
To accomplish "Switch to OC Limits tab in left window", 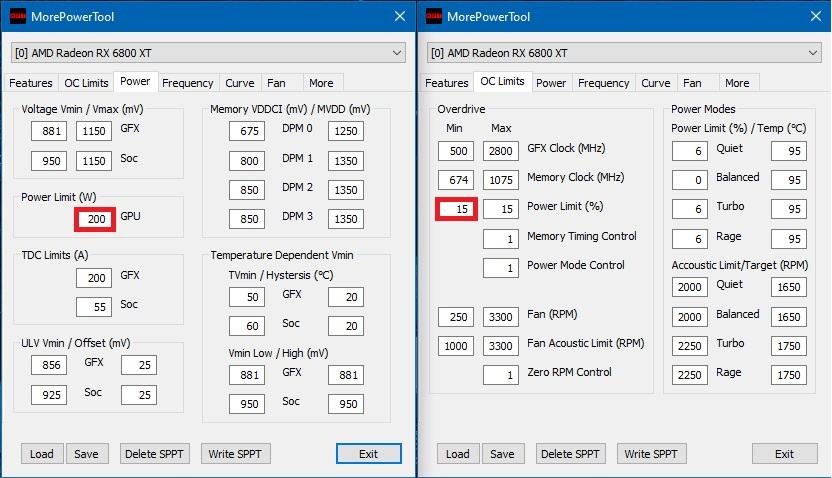I will tap(86, 83).
